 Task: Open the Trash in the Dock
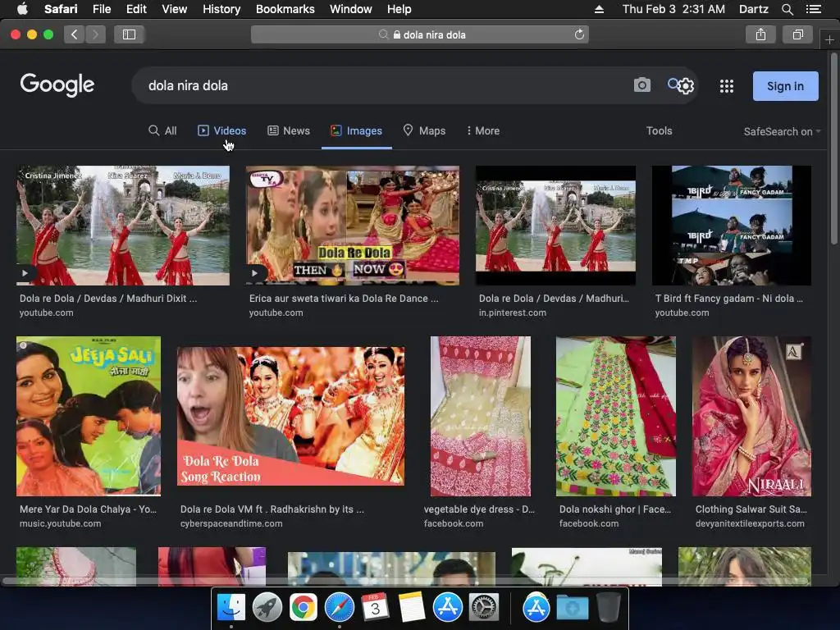tap(609, 607)
